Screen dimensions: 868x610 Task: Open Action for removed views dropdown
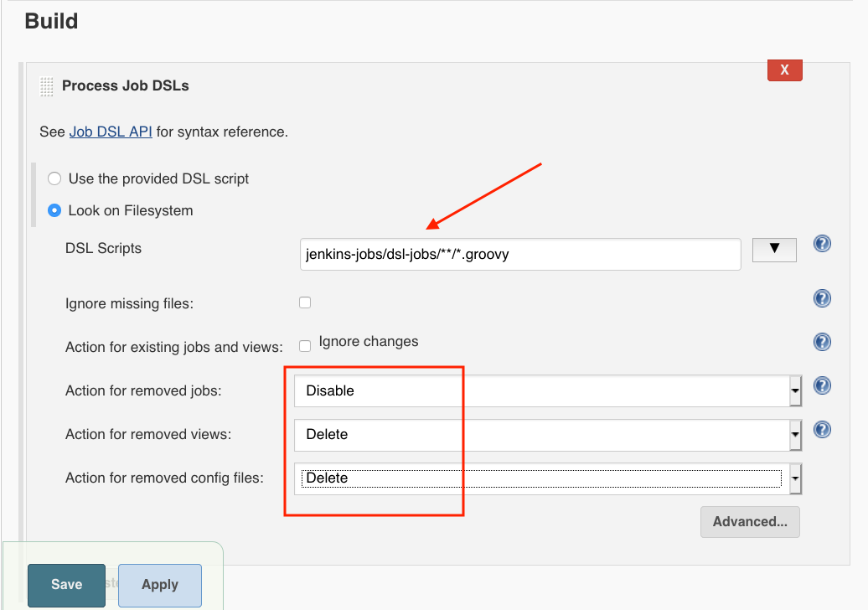(x=548, y=435)
